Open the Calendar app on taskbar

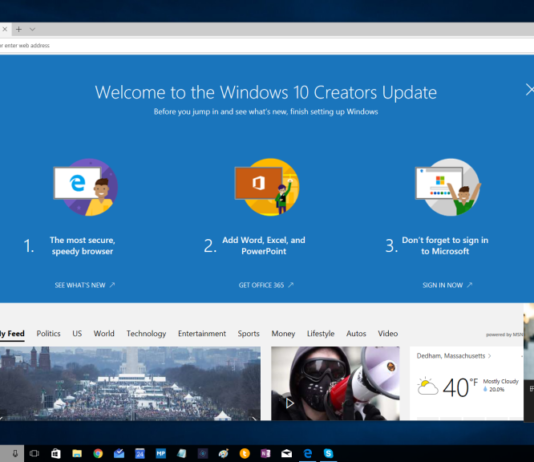coord(140,453)
